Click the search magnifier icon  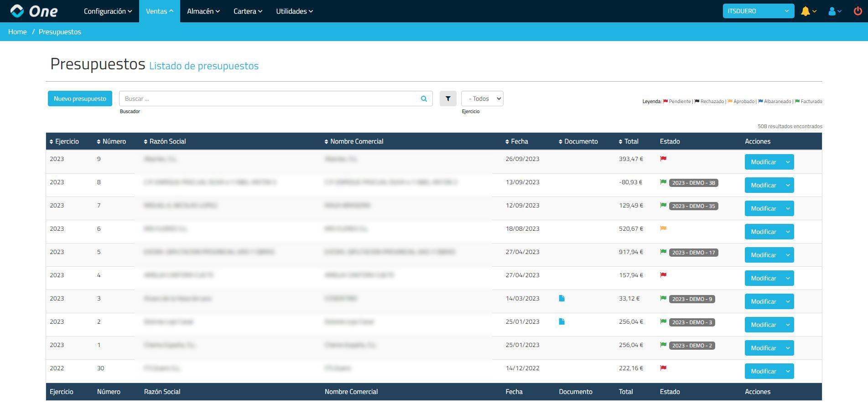point(424,98)
